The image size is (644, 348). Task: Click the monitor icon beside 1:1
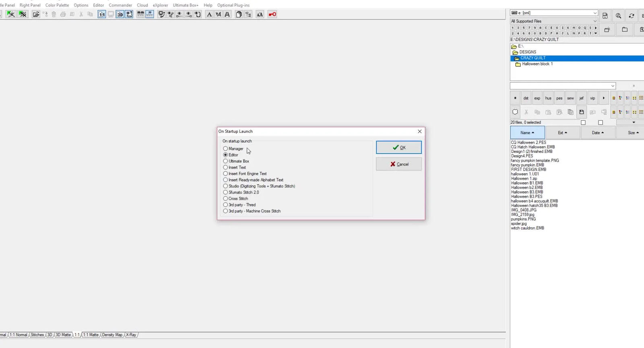111,14
